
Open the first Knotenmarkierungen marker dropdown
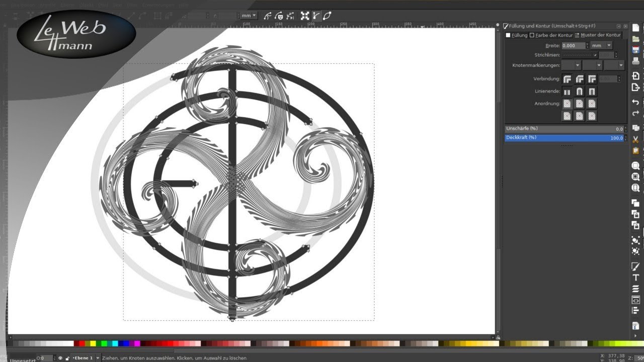(x=571, y=65)
